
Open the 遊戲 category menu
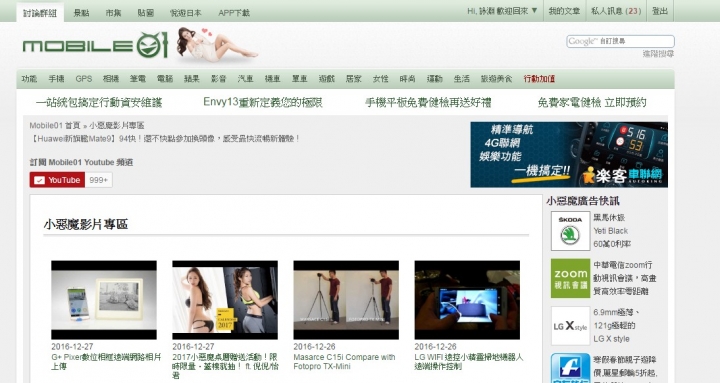click(x=326, y=79)
